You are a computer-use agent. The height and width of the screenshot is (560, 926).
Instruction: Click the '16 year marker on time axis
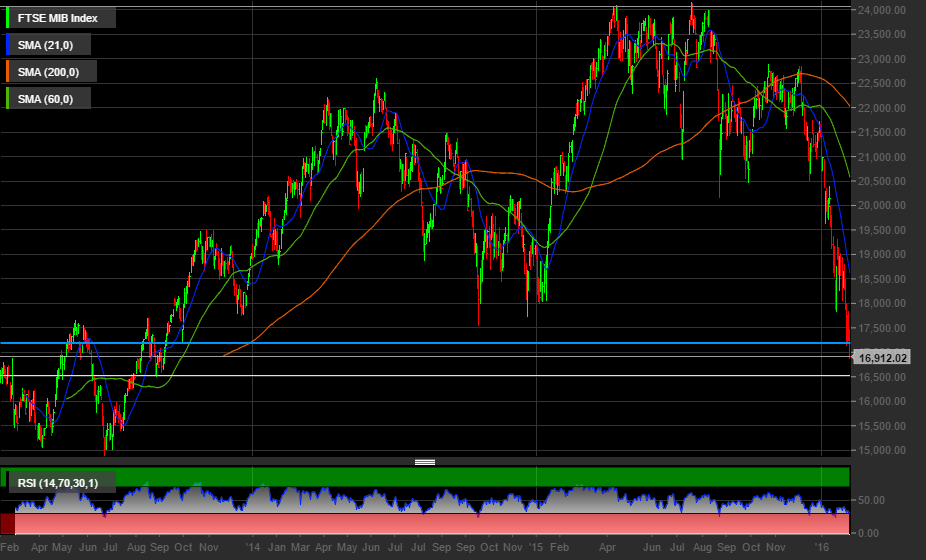click(x=822, y=548)
